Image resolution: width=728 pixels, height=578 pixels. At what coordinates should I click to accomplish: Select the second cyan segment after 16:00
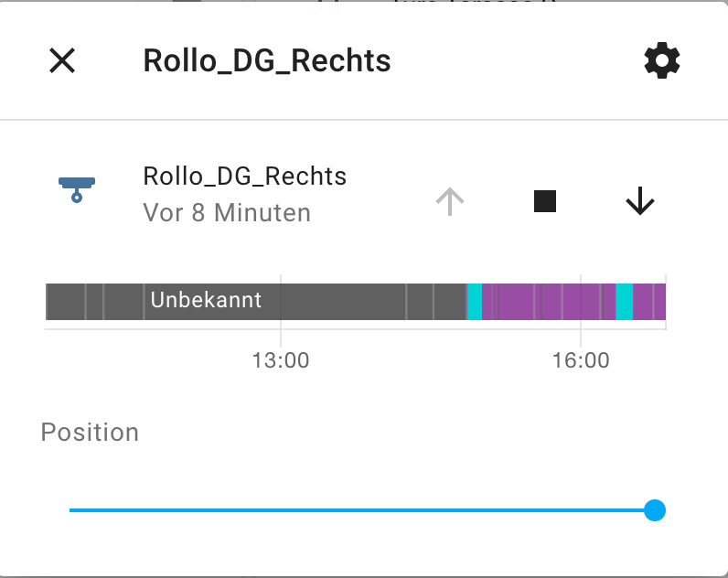624,301
